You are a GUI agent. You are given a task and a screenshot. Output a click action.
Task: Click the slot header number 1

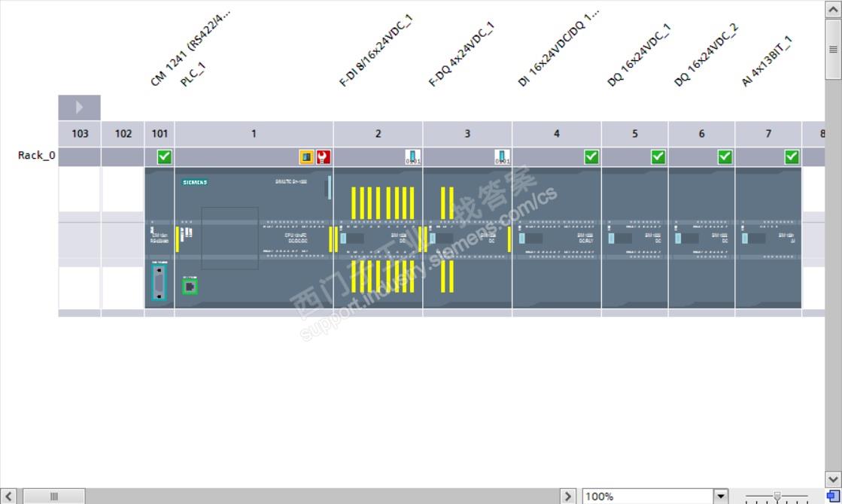tap(254, 134)
